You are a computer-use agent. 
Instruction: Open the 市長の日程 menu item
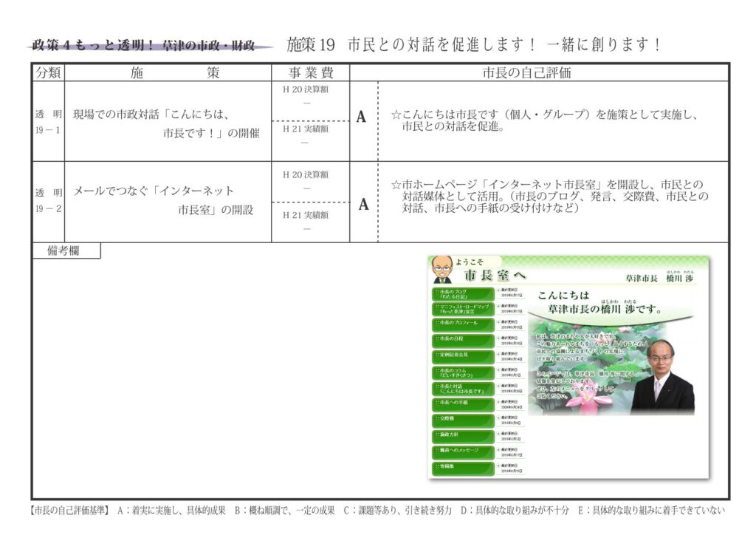coord(463,341)
